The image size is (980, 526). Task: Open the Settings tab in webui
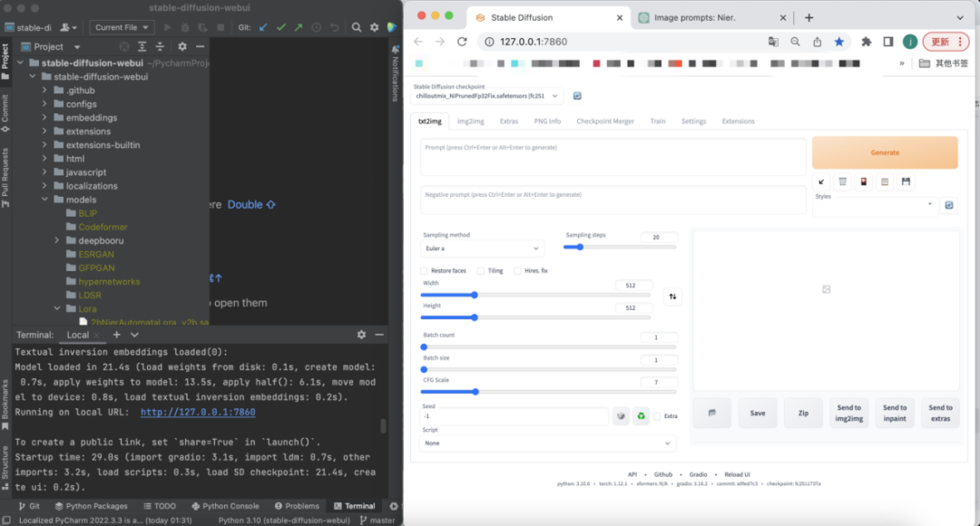(694, 122)
